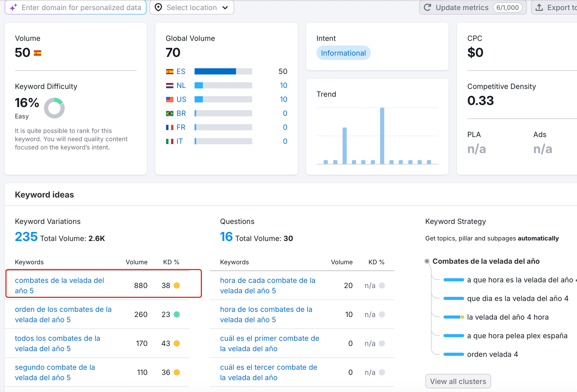577x392 pixels.
Task: Click the refresh icon beside Update metrics
Action: (x=427, y=7)
